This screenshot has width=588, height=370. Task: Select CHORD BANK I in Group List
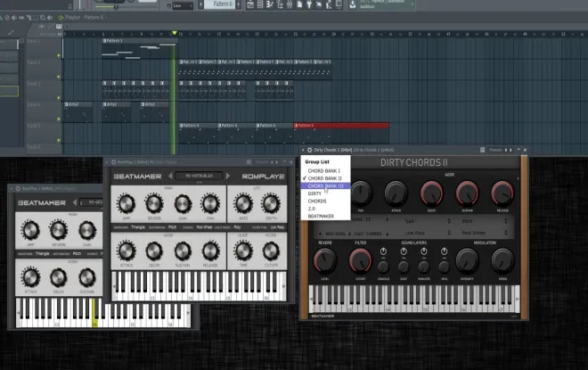click(325, 171)
